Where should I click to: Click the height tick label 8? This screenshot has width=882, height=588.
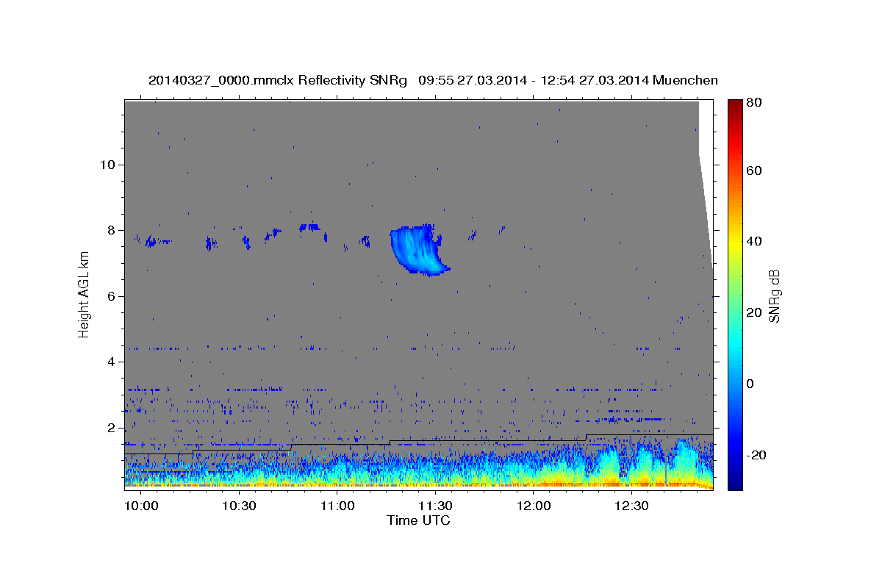(x=110, y=231)
